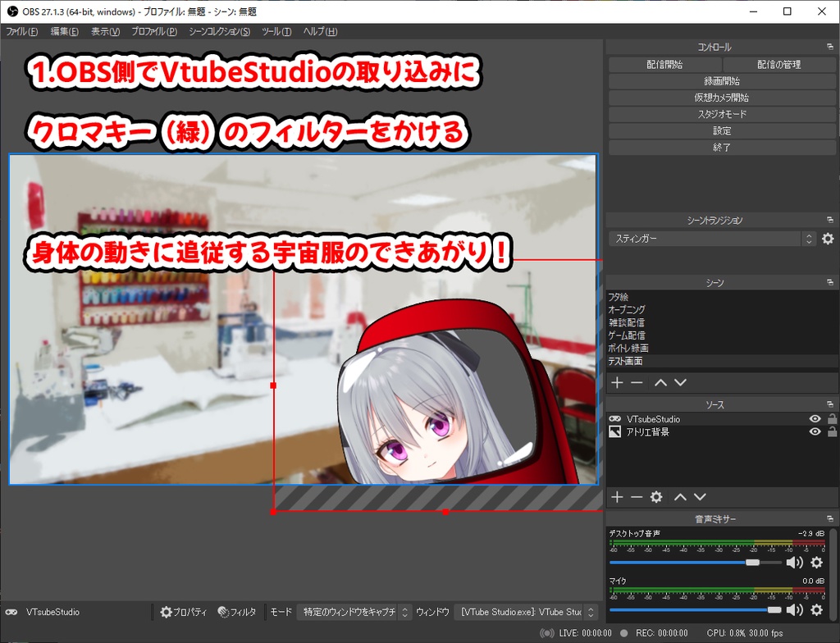Click the 終了 button

click(x=722, y=148)
